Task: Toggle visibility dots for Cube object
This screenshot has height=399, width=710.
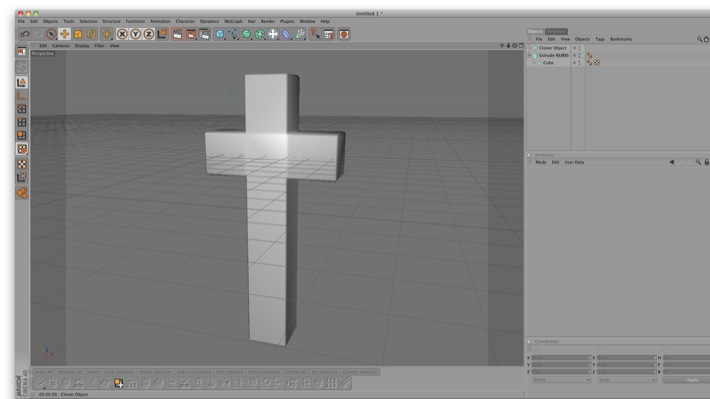Action: [x=579, y=63]
